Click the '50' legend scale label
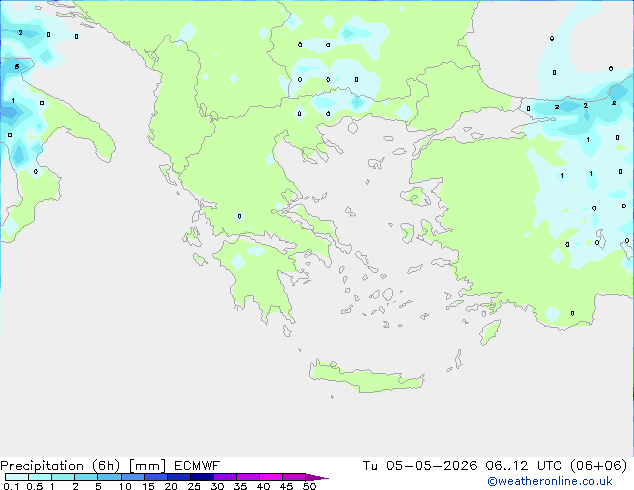The image size is (634, 490). [309, 486]
